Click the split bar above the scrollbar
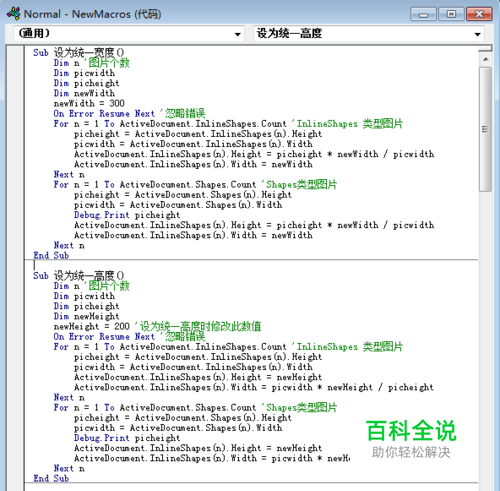The height and width of the screenshot is (491, 500). [x=485, y=49]
